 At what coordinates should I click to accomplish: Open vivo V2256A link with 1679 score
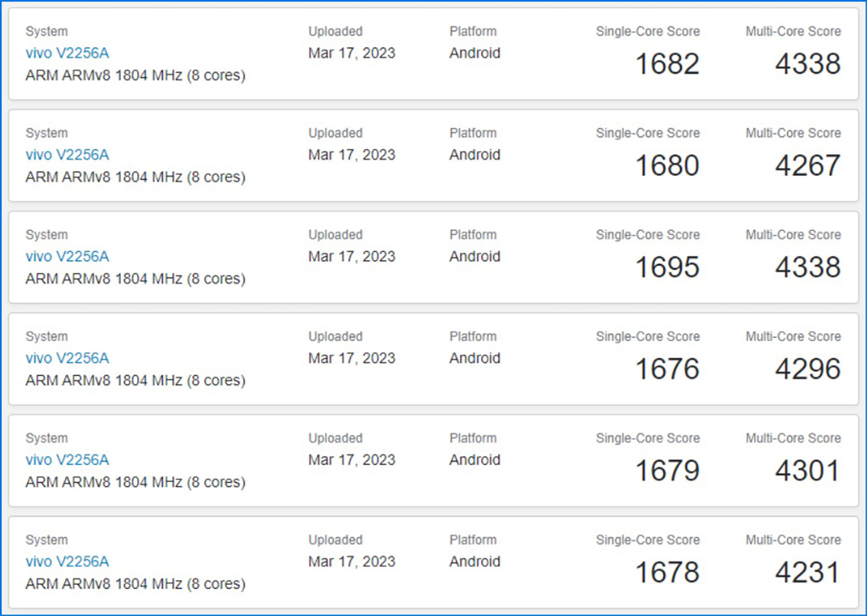[67, 460]
